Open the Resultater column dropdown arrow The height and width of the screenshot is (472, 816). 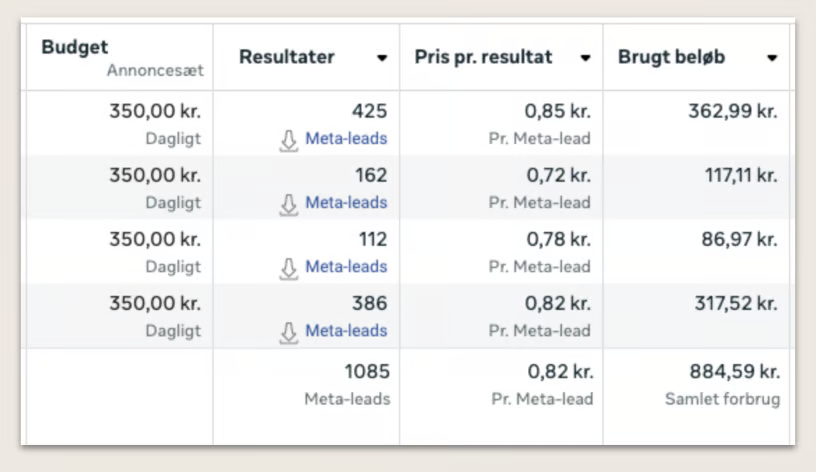click(382, 58)
